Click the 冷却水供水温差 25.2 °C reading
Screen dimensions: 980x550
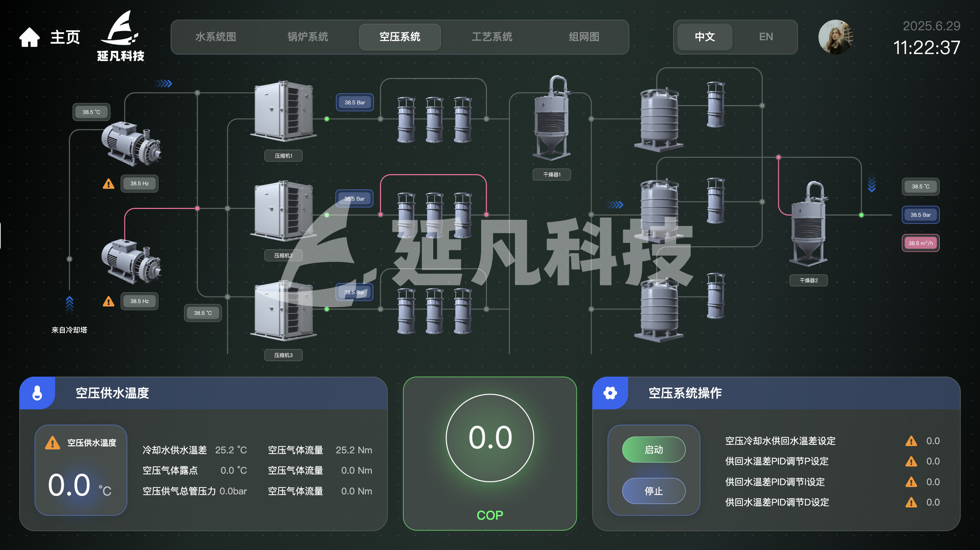(195, 450)
